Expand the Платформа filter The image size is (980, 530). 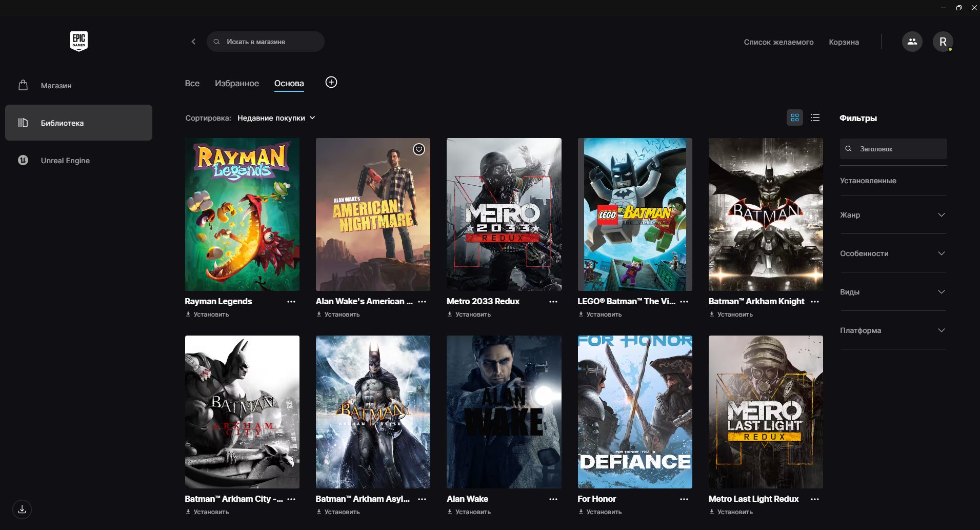coord(893,330)
